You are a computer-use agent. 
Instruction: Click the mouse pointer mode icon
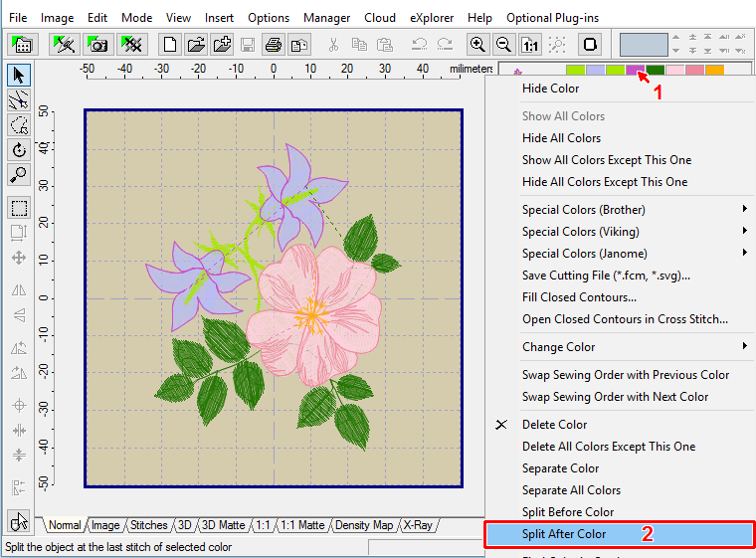19,521
